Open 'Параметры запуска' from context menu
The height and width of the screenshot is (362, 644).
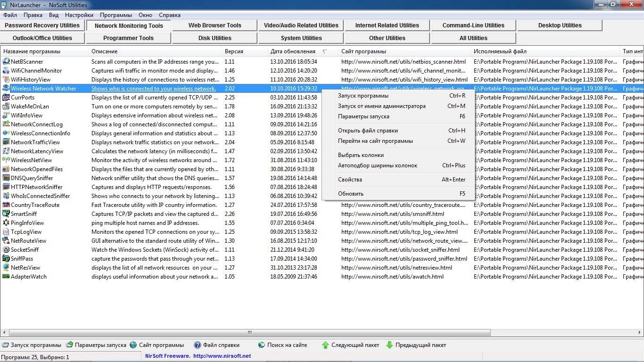398,116
